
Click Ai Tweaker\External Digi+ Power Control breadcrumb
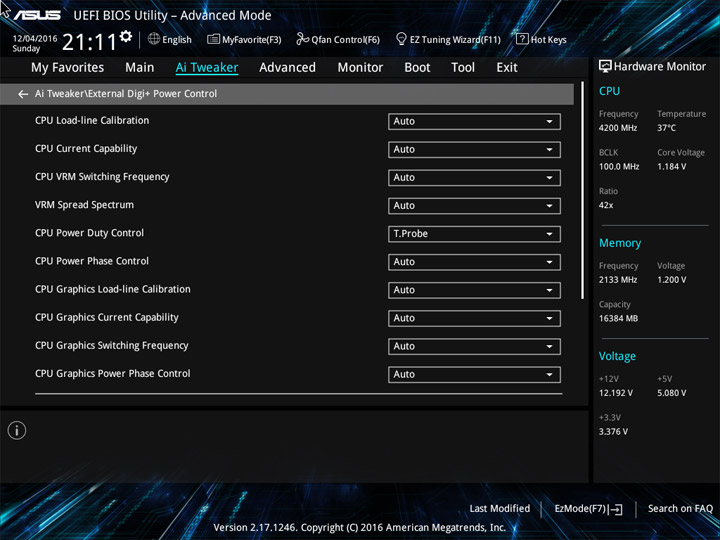[126, 94]
